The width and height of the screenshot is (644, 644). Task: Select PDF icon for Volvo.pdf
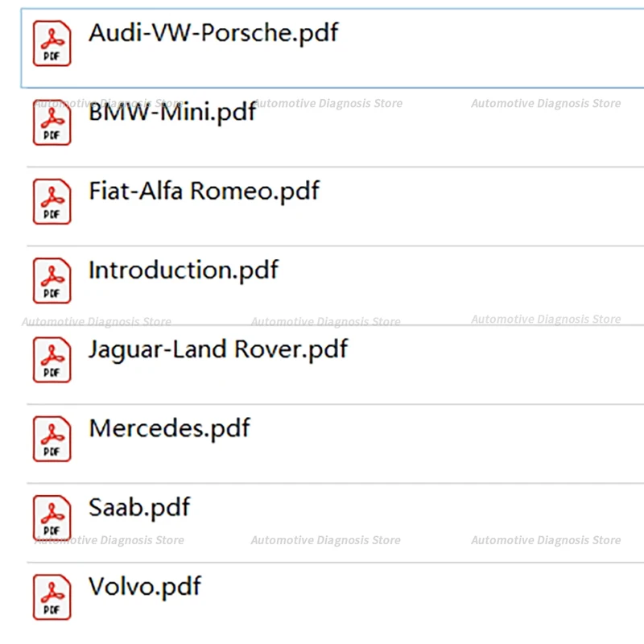[x=52, y=597]
